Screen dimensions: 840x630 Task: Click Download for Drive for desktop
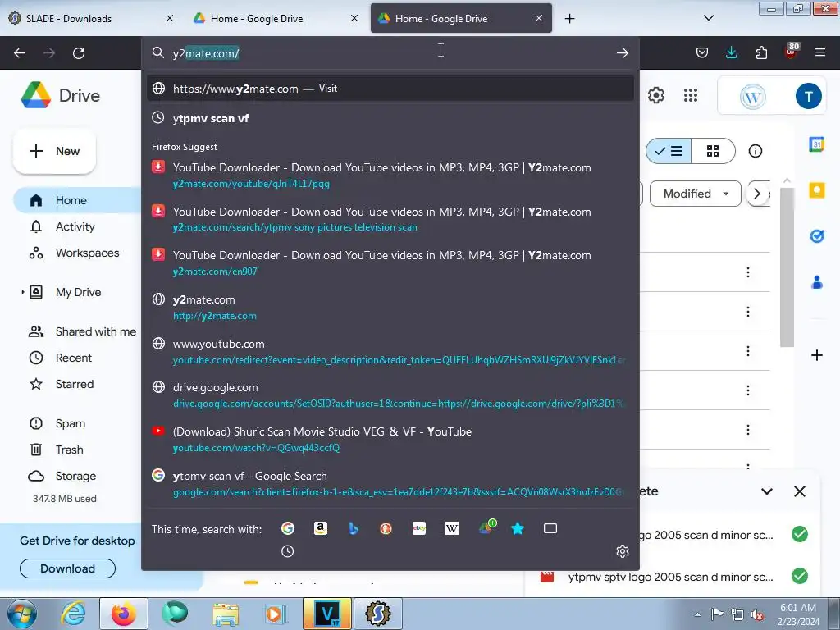click(x=67, y=568)
